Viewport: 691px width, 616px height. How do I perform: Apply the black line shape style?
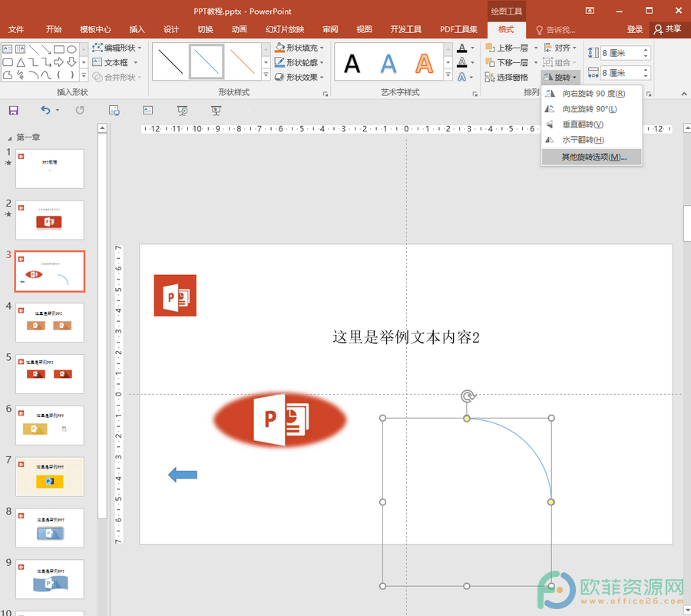point(170,61)
